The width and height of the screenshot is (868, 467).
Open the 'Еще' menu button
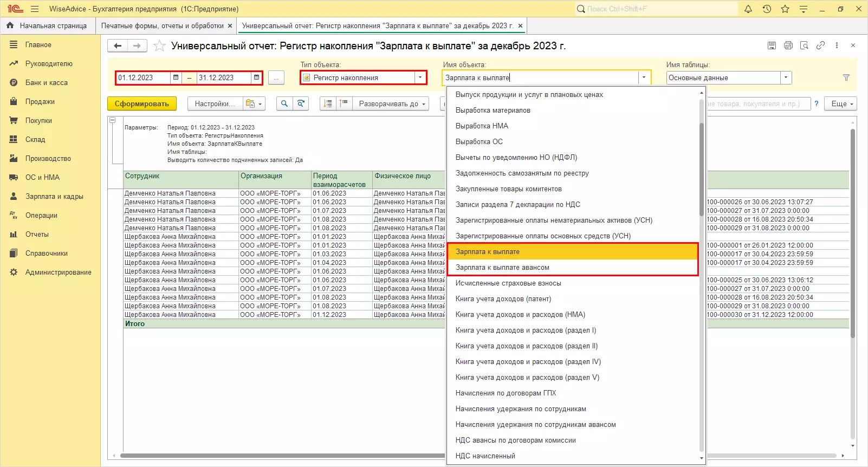pos(840,103)
